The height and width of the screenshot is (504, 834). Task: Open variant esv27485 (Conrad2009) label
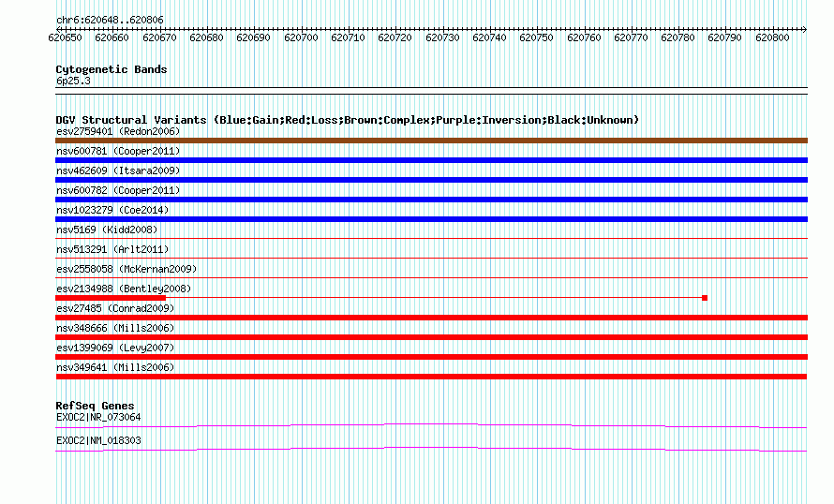(115, 308)
